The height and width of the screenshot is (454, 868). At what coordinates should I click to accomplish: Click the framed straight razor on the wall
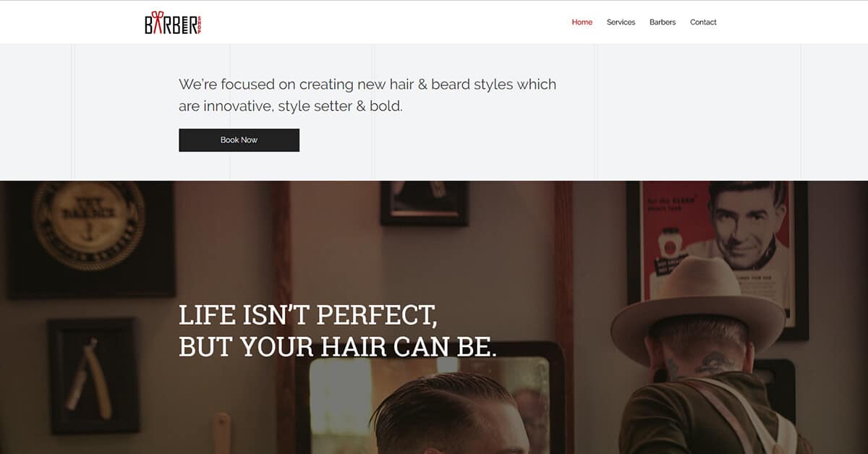point(93,376)
